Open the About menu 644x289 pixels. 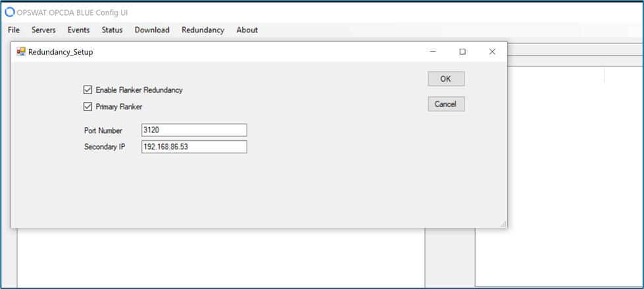(247, 30)
